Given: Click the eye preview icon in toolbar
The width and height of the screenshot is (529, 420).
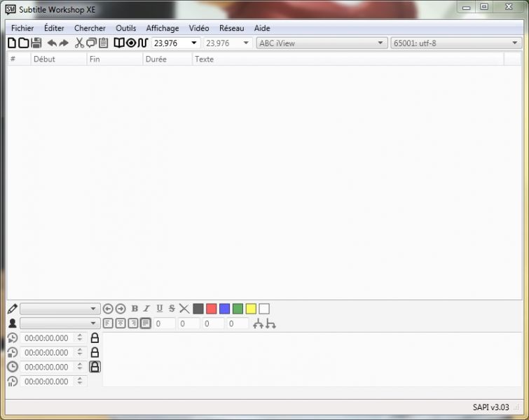Looking at the screenshot, I should [131, 43].
